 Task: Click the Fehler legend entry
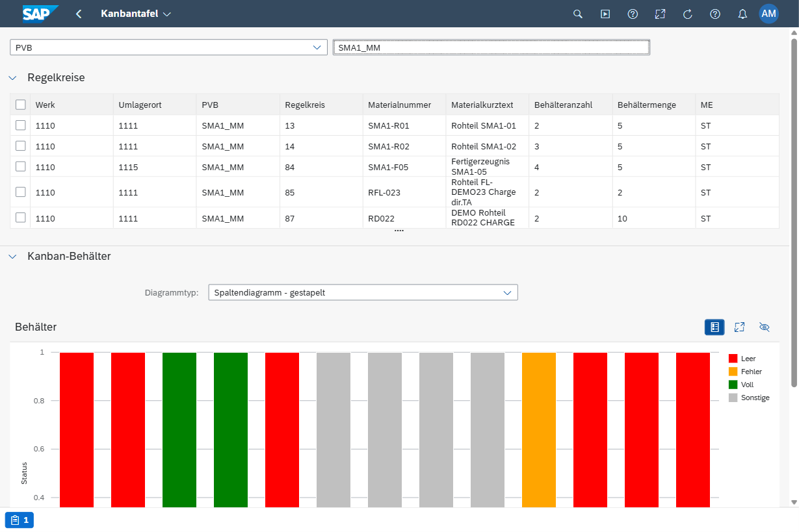coord(745,372)
